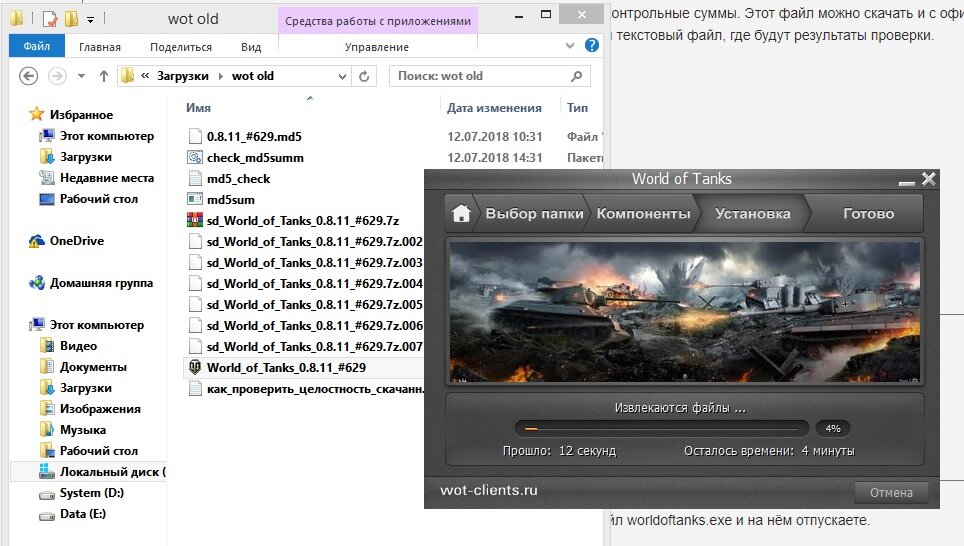The image size is (964, 546).
Task: Click the properties icon in quick access toolbar
Action: 50,19
